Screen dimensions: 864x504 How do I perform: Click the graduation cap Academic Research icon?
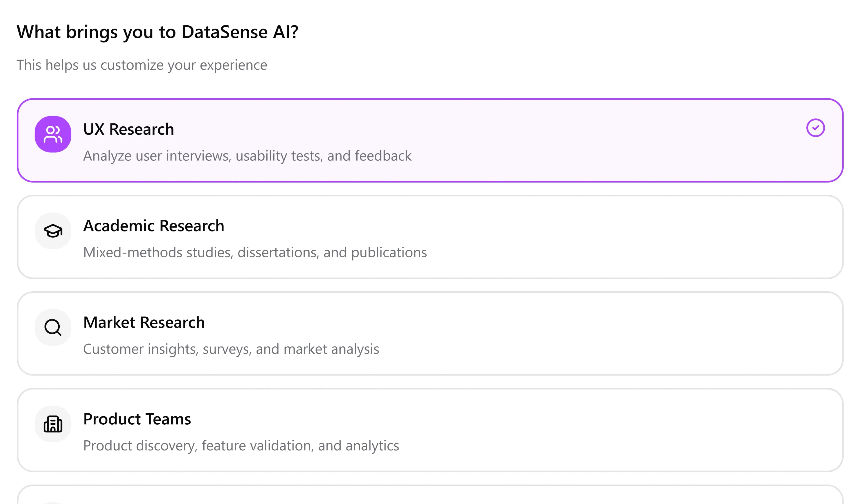tap(53, 231)
